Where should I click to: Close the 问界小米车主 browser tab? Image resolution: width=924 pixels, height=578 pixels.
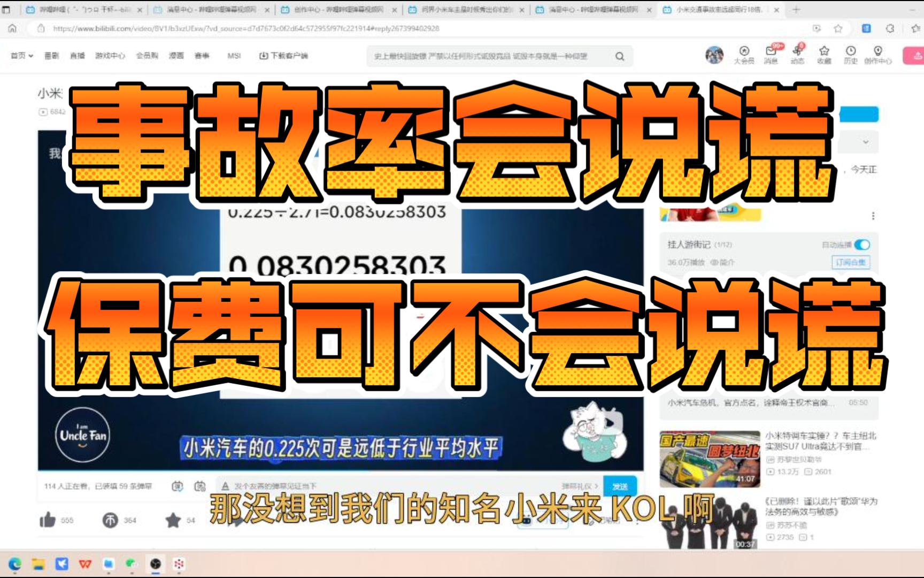coord(522,10)
